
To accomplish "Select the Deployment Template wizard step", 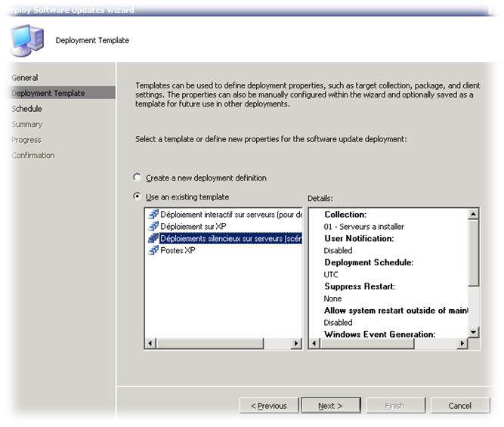I will tap(48, 93).
